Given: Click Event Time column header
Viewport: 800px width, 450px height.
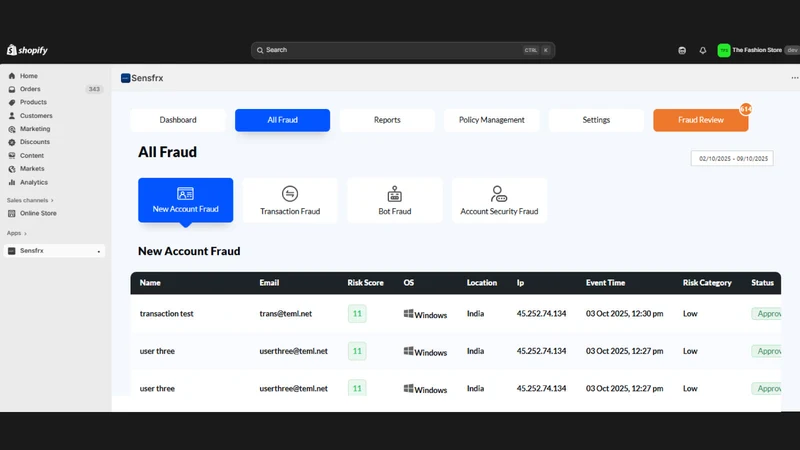Looking at the screenshot, I should (605, 283).
